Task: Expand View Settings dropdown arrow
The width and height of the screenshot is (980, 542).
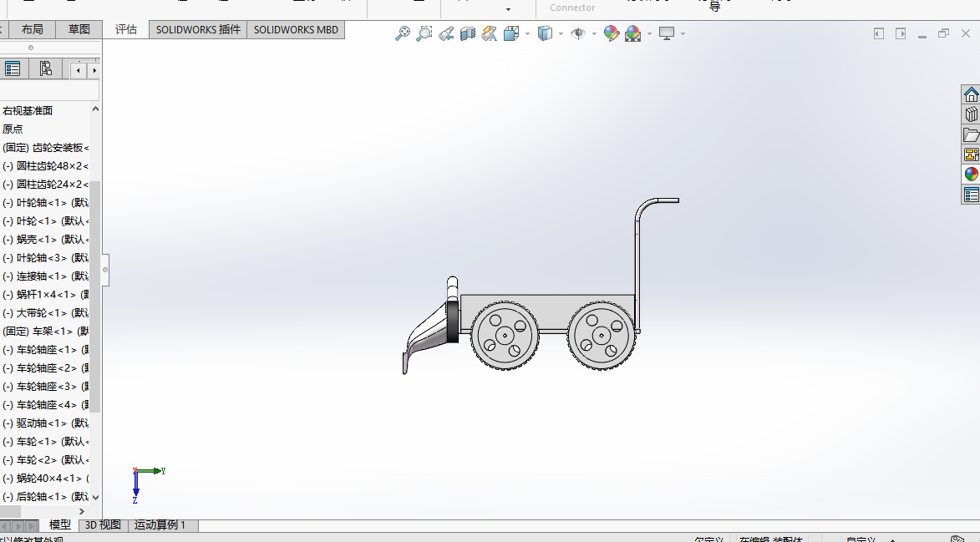Action: [x=683, y=33]
